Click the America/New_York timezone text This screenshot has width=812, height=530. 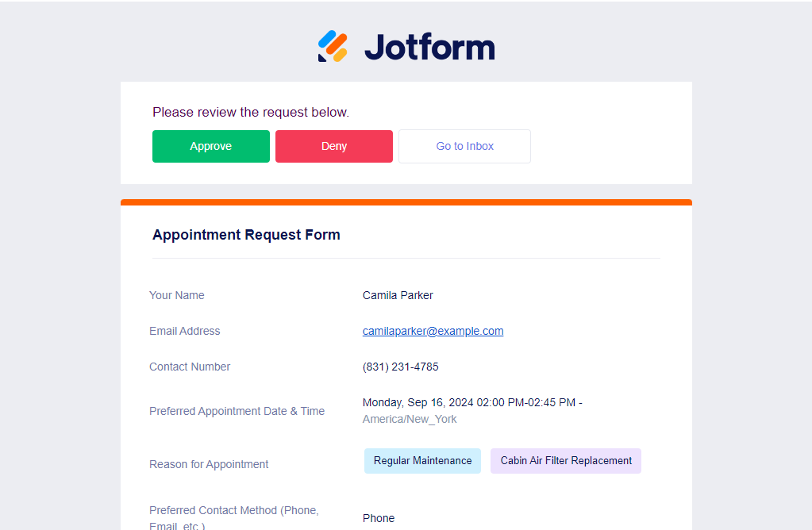coord(410,419)
